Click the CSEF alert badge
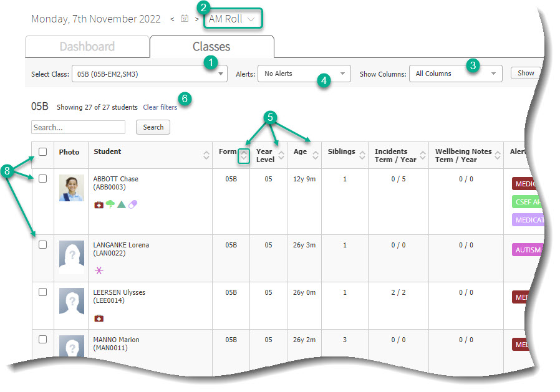The height and width of the screenshot is (392, 560). tap(528, 202)
